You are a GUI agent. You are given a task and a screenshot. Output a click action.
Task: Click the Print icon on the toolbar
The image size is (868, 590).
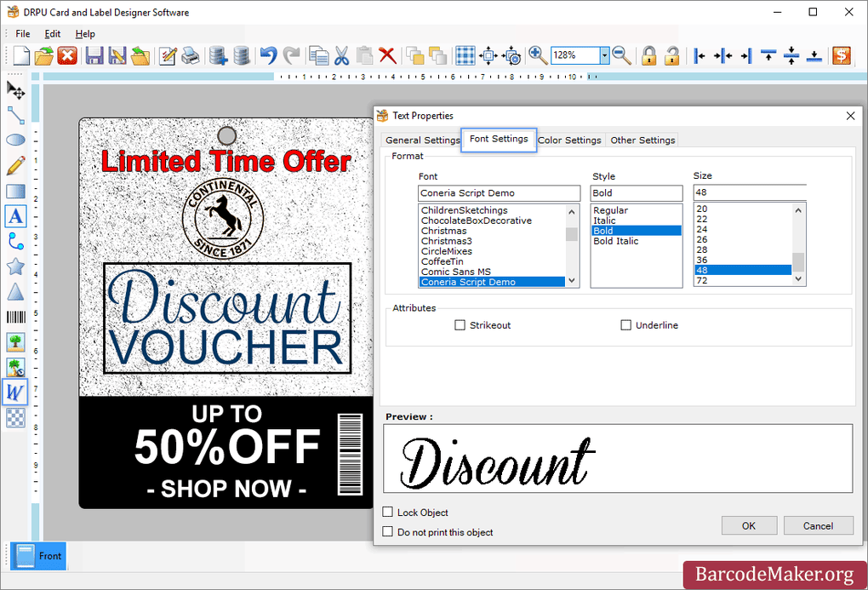190,55
